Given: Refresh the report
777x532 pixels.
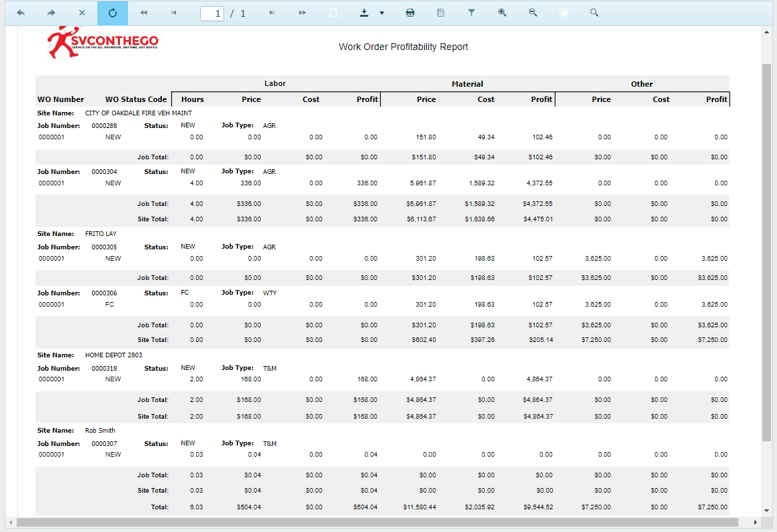Looking at the screenshot, I should tap(113, 13).
